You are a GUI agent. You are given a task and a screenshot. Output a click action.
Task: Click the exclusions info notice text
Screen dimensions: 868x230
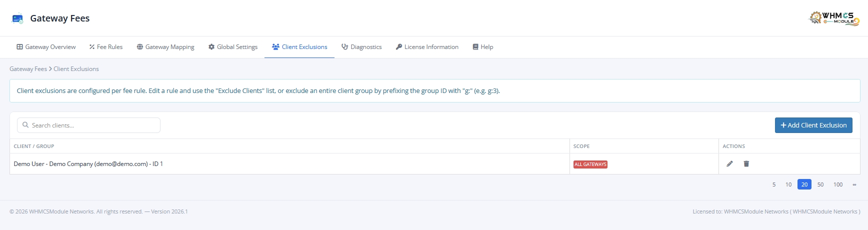(258, 91)
